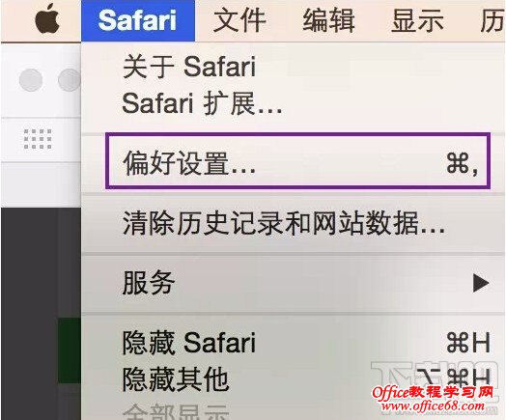
Task: Click the Office教程学习网 logo text
Action: tap(433, 392)
